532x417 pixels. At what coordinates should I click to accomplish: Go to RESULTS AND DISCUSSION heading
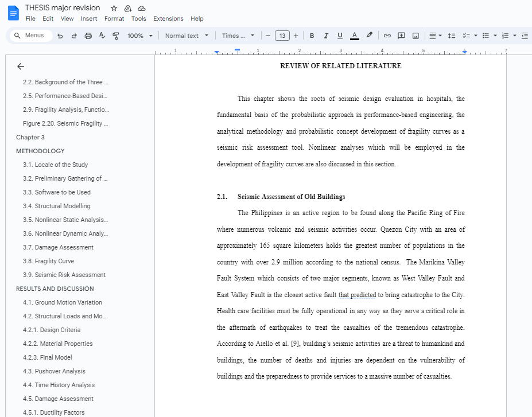click(x=55, y=289)
